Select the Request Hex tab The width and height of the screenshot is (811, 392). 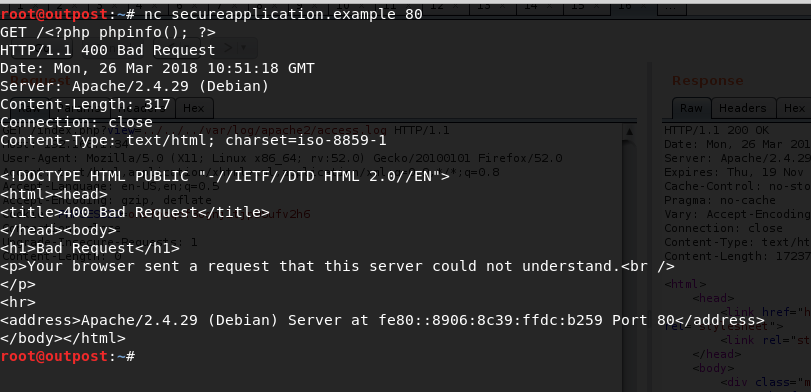(193, 108)
